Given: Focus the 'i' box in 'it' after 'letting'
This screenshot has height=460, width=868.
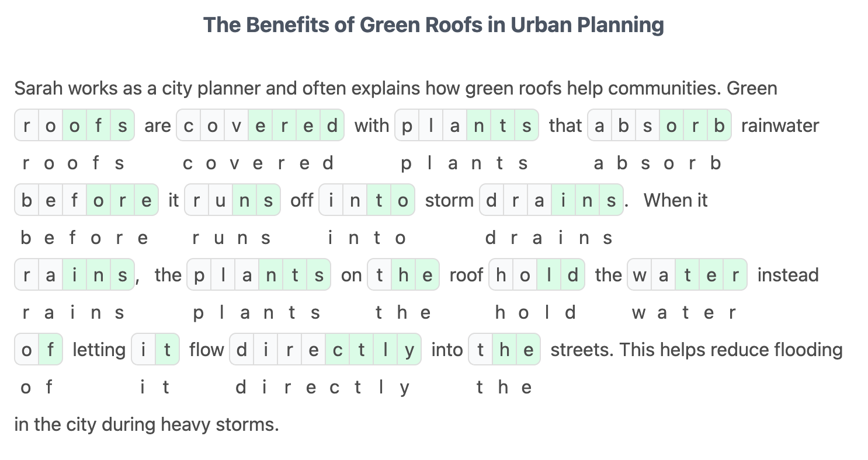Looking at the screenshot, I should coord(144,350).
